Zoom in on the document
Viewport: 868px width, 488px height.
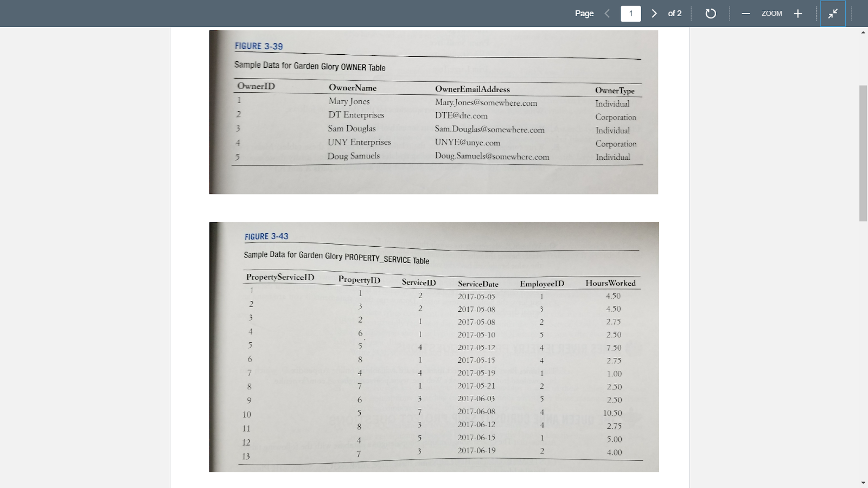[x=798, y=13]
